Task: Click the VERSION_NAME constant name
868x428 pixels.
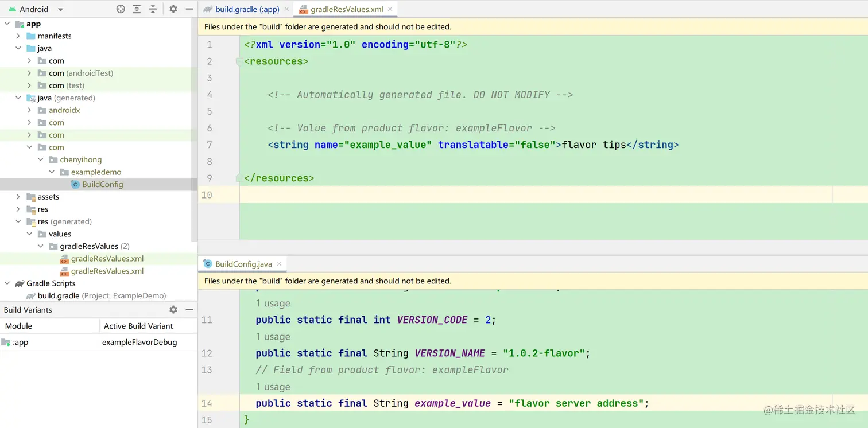Action: 450,353
